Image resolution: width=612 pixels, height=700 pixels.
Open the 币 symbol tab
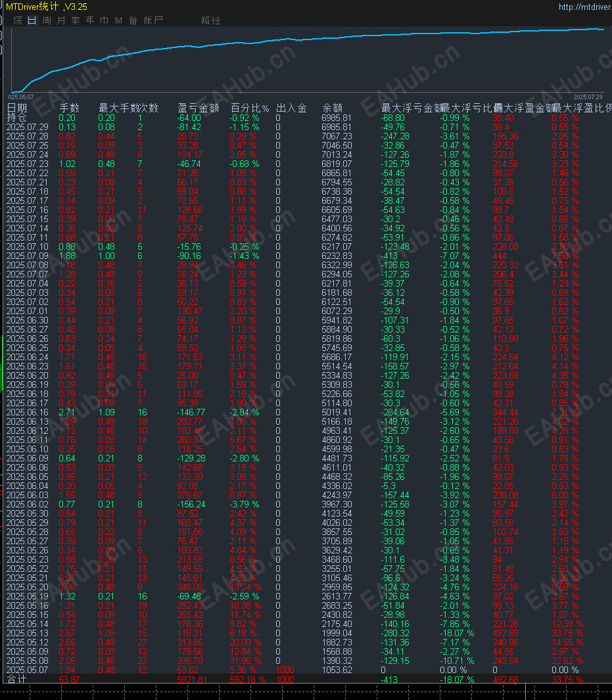(105, 20)
